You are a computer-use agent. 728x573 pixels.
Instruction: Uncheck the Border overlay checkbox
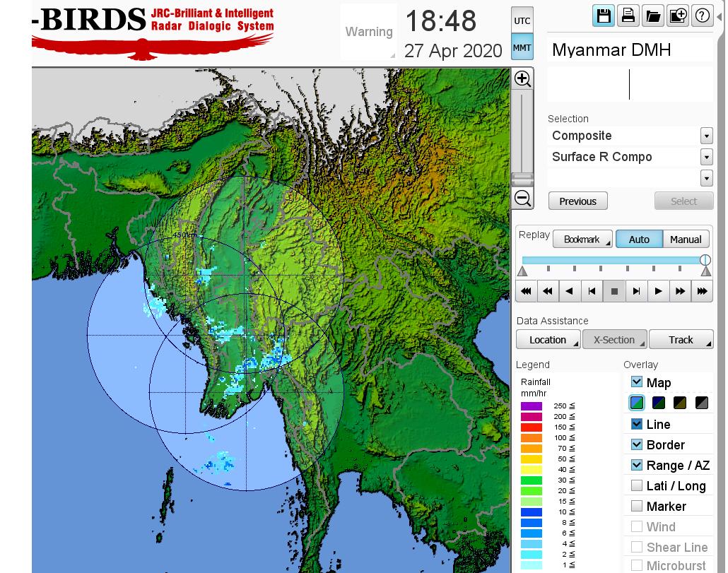coord(637,444)
